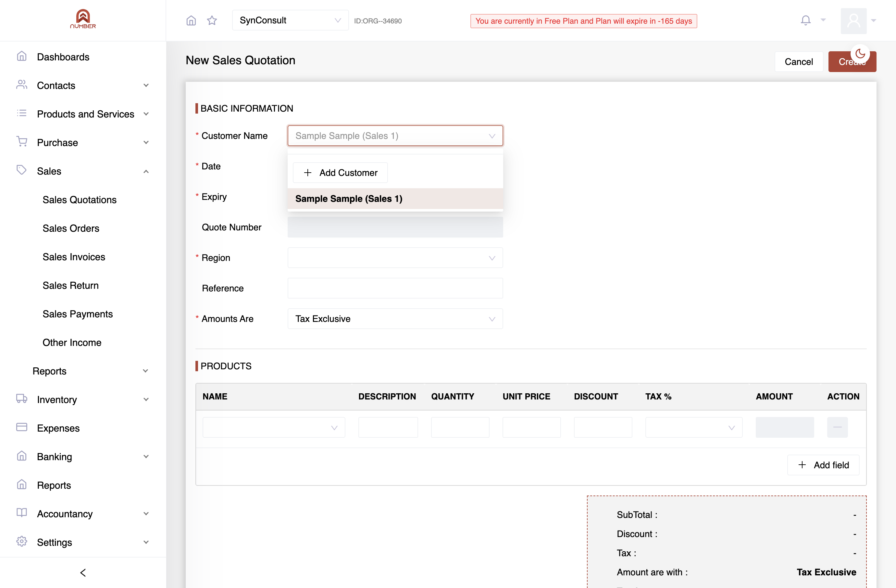
Task: Open the product Name dropdown
Action: click(x=274, y=427)
